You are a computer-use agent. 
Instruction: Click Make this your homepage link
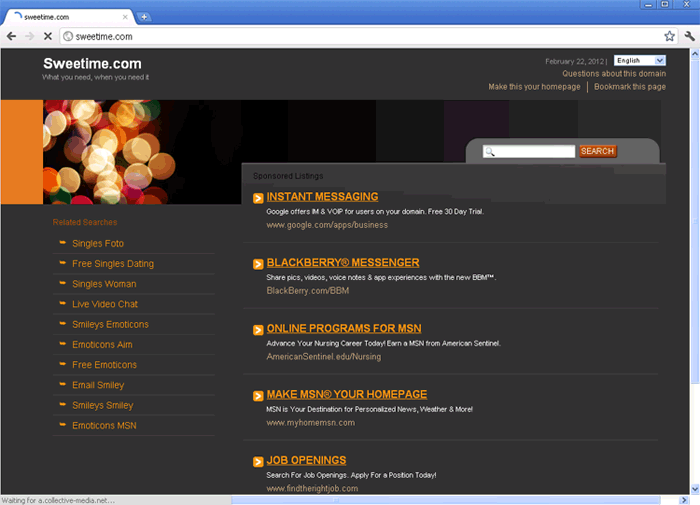click(x=534, y=87)
